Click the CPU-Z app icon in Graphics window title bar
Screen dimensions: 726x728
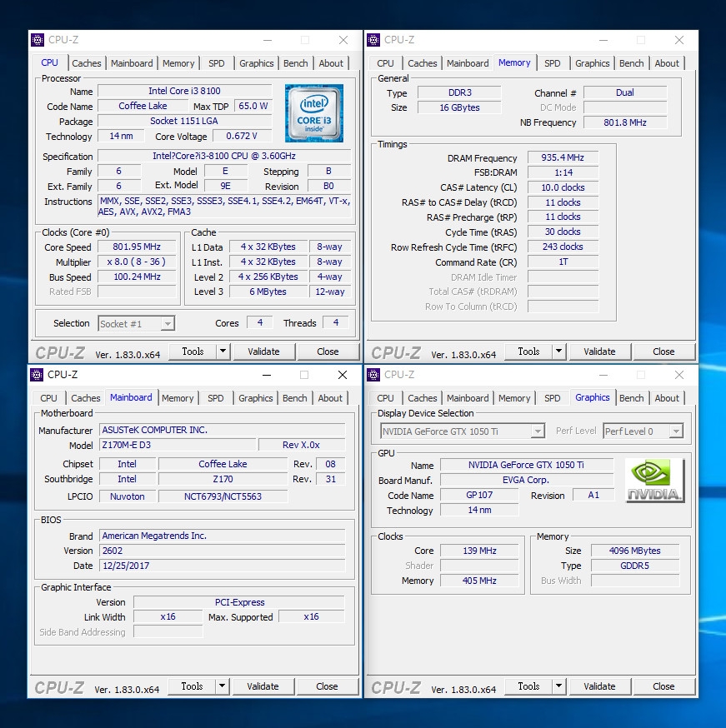click(x=373, y=375)
